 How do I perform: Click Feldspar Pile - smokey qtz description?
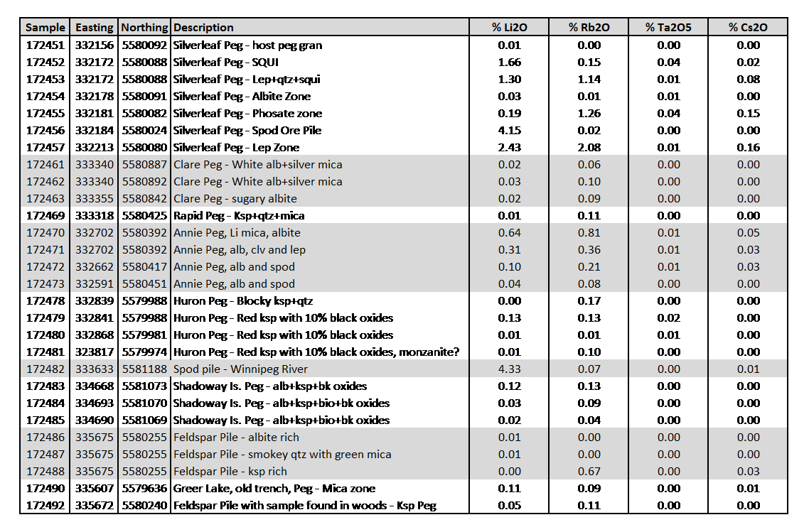pyautogui.click(x=282, y=454)
